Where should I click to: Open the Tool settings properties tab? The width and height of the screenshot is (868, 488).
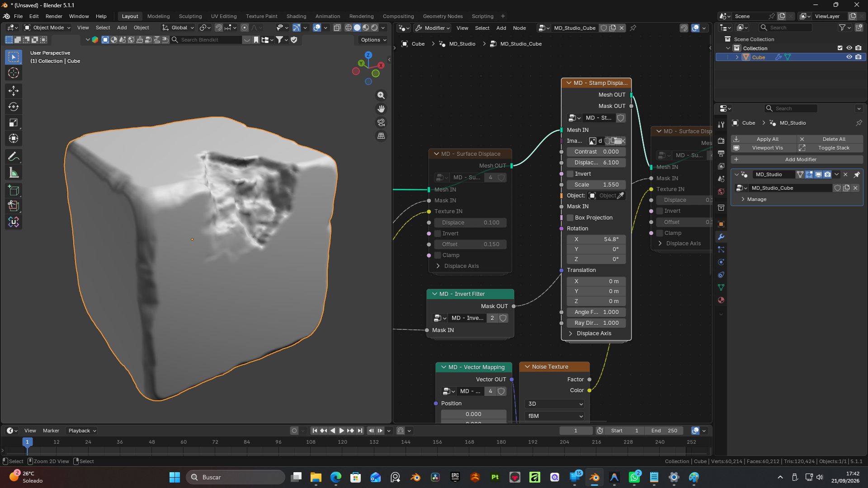(x=721, y=125)
